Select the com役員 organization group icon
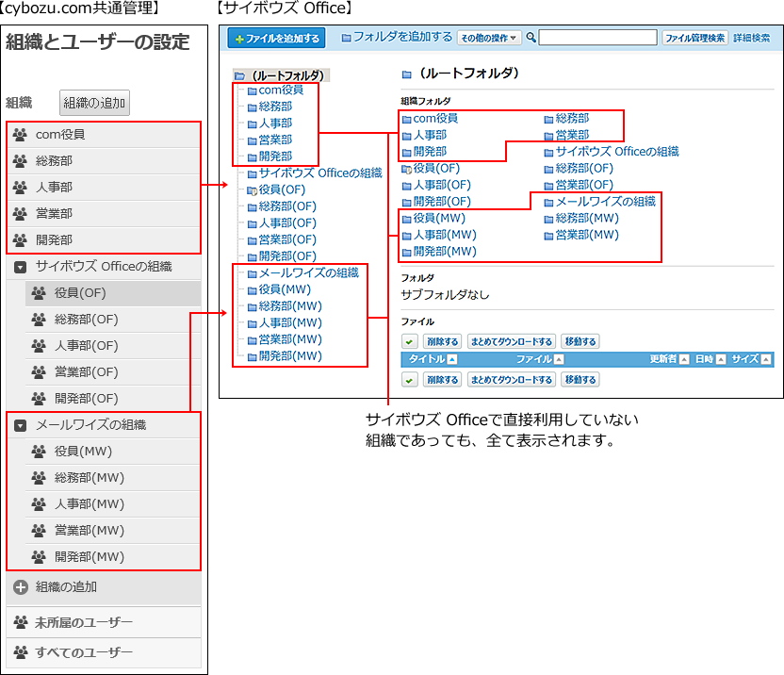This screenshot has width=784, height=675. tap(20, 135)
